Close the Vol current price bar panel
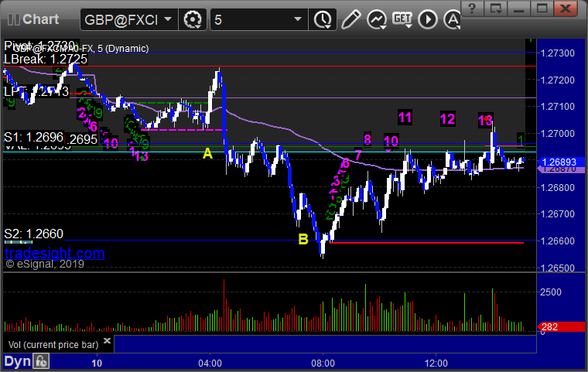588x372 pixels. tap(107, 340)
